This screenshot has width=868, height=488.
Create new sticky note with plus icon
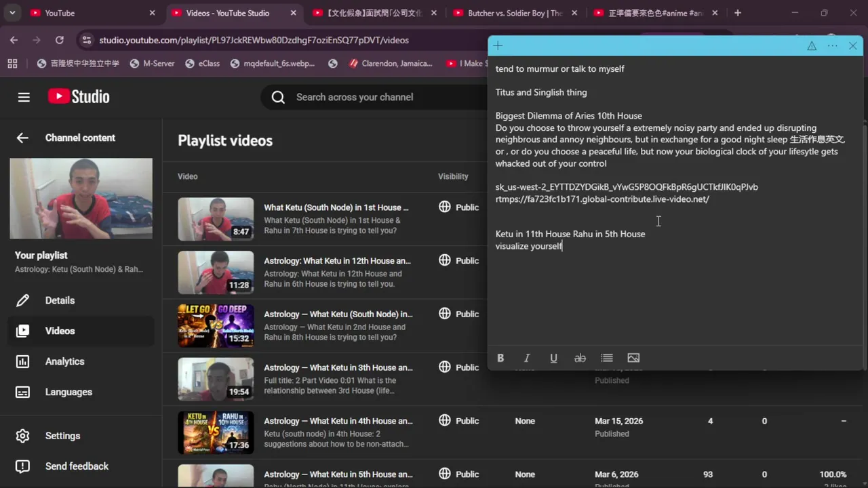coord(498,45)
